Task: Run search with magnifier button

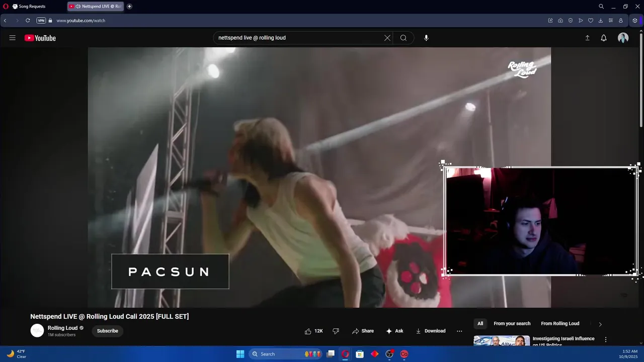Action: [x=404, y=38]
